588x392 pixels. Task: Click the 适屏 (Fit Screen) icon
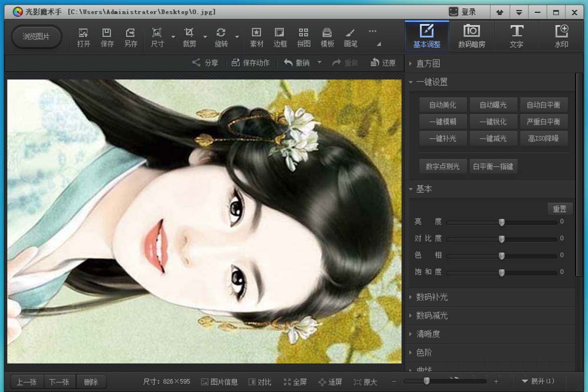322,382
